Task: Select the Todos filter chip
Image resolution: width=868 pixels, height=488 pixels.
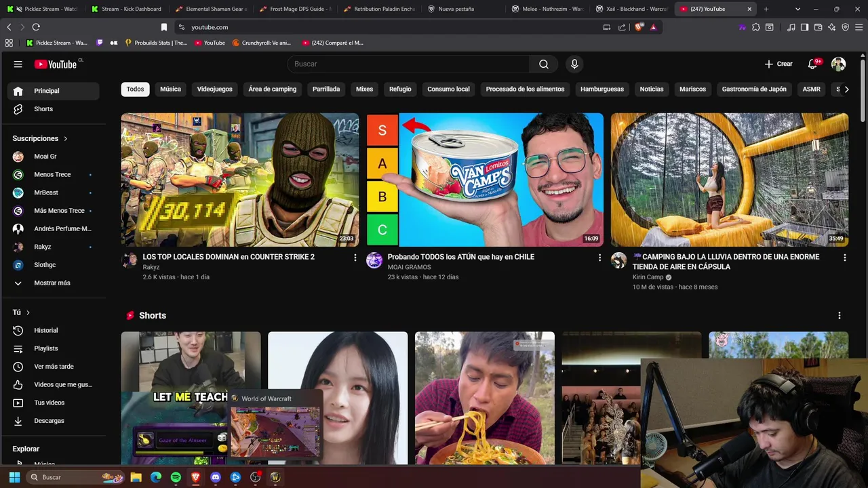Action: click(135, 89)
